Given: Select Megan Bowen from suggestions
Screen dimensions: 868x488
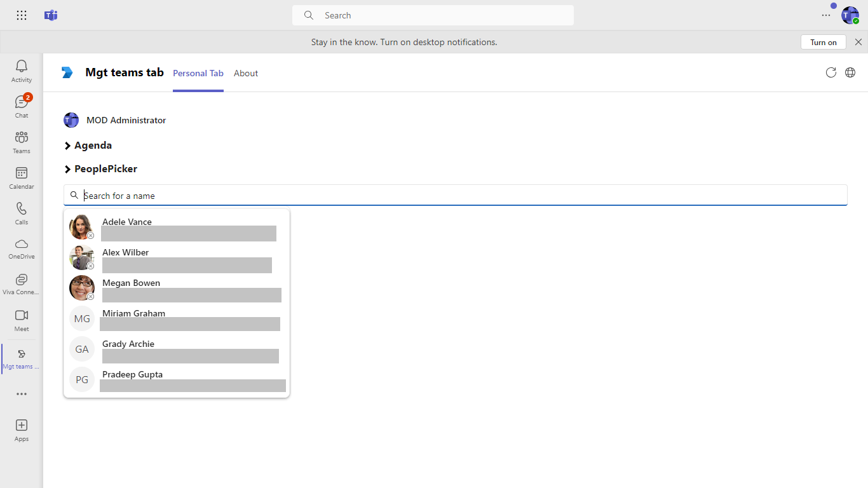Looking at the screenshot, I should 177,288.
